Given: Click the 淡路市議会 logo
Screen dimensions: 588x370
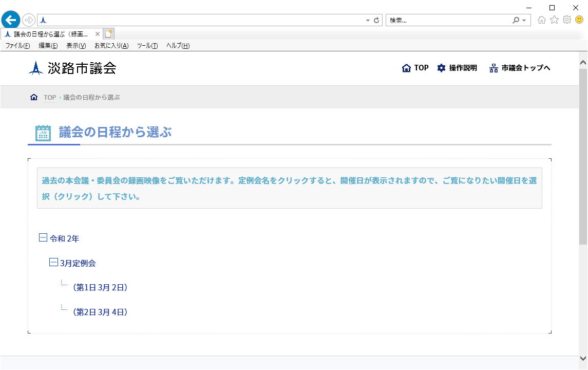Looking at the screenshot, I should pyautogui.click(x=72, y=68).
